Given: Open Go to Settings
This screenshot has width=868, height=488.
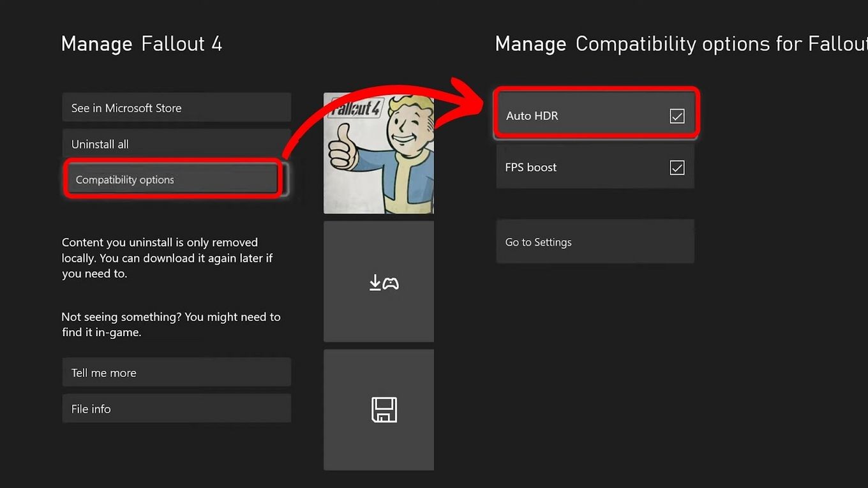Looking at the screenshot, I should 595,242.
